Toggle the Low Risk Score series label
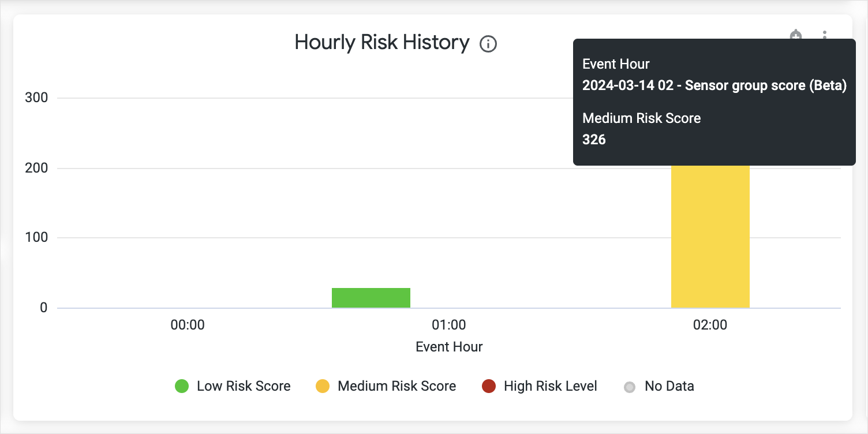The width and height of the screenshot is (868, 434). [244, 386]
